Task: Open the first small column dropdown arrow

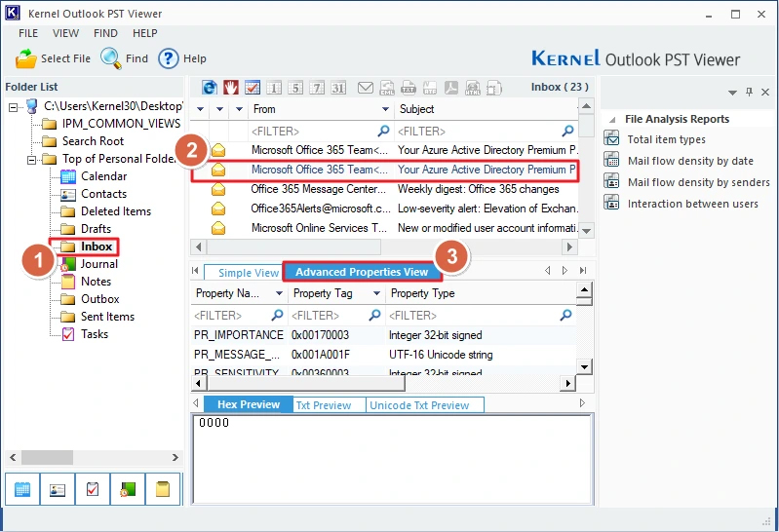Action: (x=200, y=109)
